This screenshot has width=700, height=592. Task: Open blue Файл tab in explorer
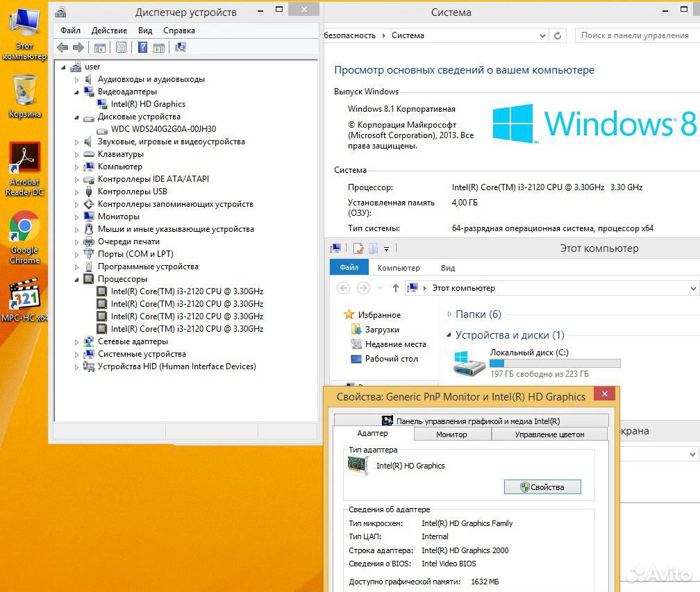pos(349,267)
